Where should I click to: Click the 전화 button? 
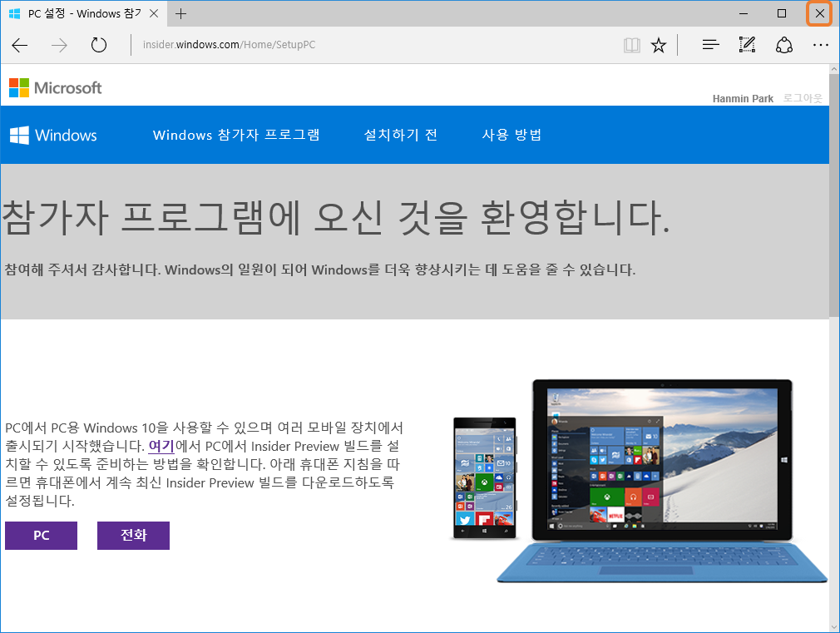pos(133,535)
